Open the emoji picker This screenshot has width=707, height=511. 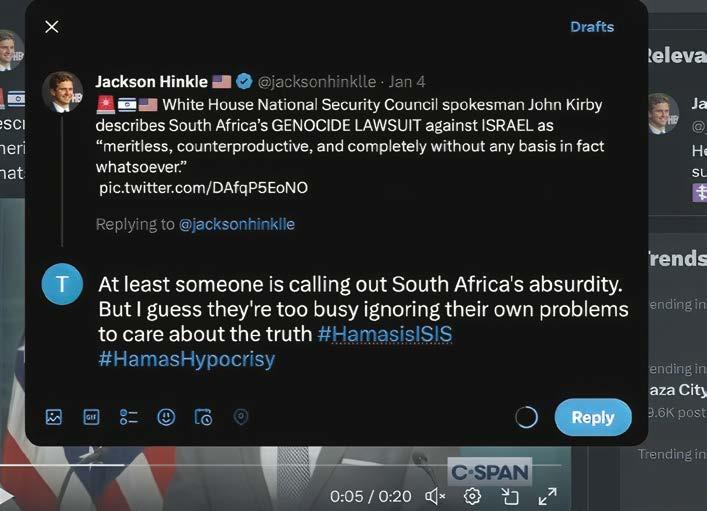[x=166, y=417]
